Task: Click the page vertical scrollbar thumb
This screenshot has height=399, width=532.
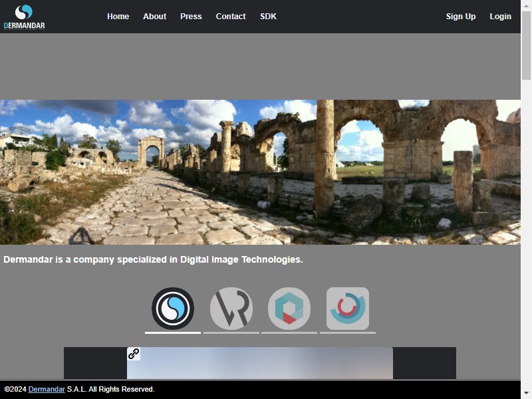Action: pyautogui.click(x=526, y=45)
